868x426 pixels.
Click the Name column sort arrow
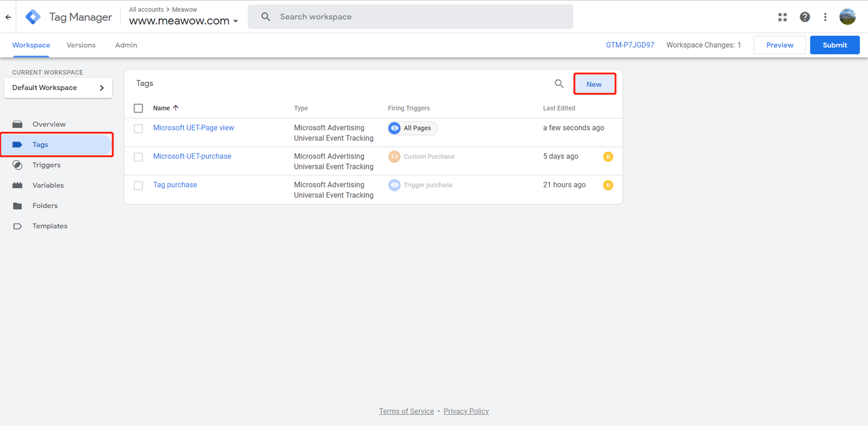pos(175,108)
